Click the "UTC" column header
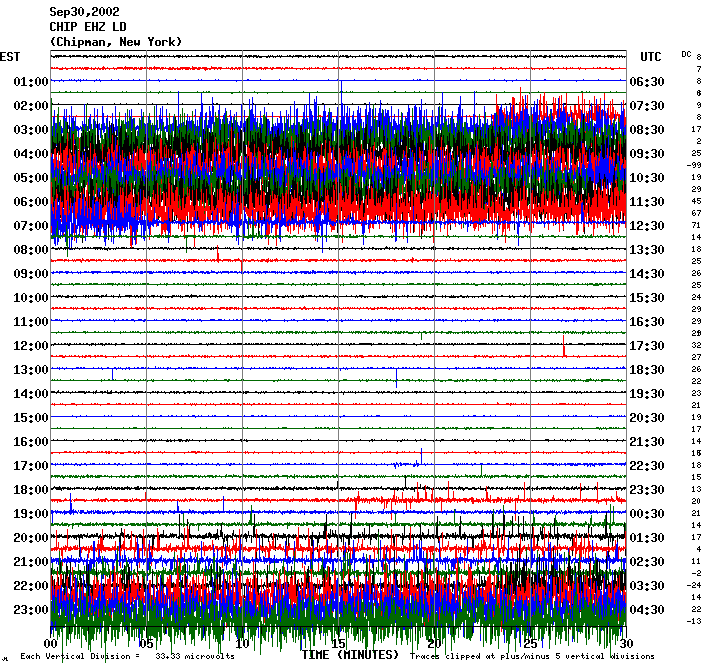Image resolution: width=706 pixels, height=670 pixels. 651,57
